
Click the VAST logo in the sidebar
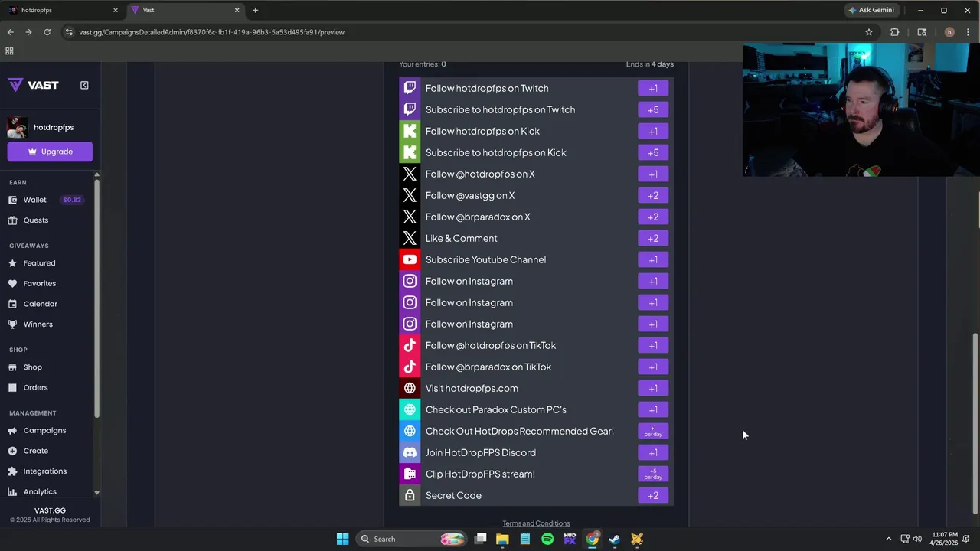[x=34, y=85]
